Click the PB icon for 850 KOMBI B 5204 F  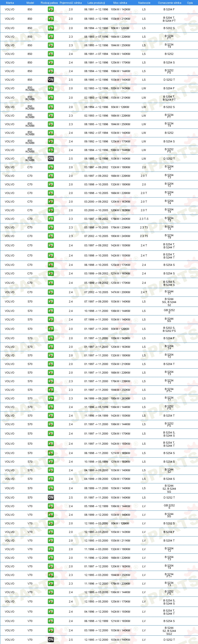tap(51, 88)
